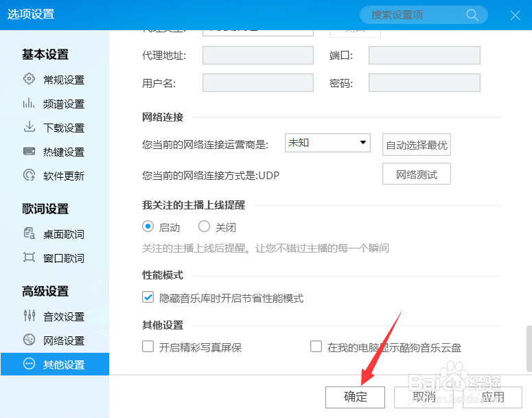Open 热键设置 in the sidebar
The width and height of the screenshot is (532, 418).
click(x=64, y=152)
